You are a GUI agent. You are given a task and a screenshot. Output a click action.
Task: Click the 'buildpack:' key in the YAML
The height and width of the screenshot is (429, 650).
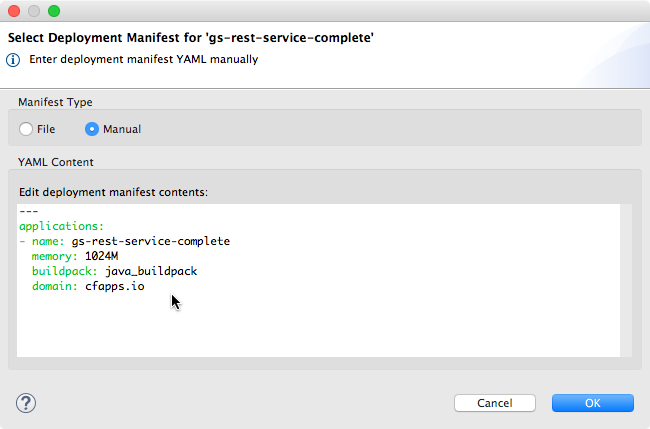pyautogui.click(x=65, y=271)
